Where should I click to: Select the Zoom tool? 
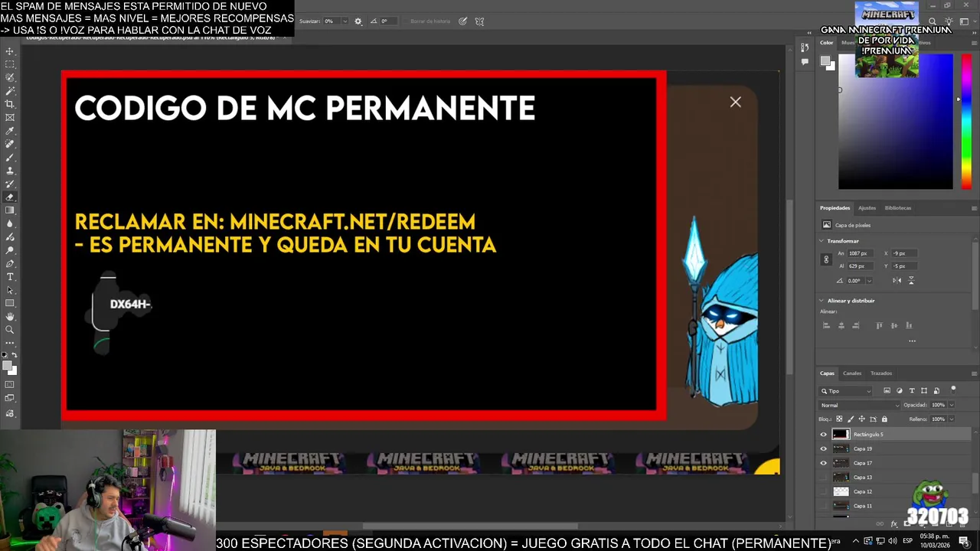tap(10, 330)
